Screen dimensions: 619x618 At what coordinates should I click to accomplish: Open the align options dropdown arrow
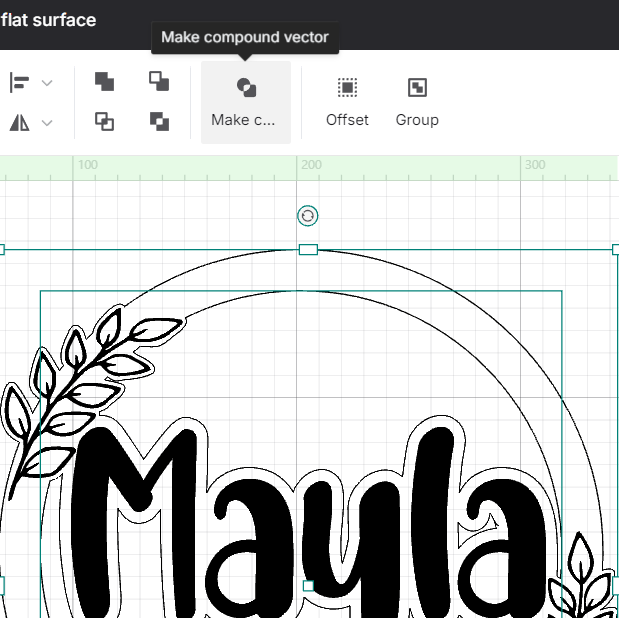click(x=47, y=83)
